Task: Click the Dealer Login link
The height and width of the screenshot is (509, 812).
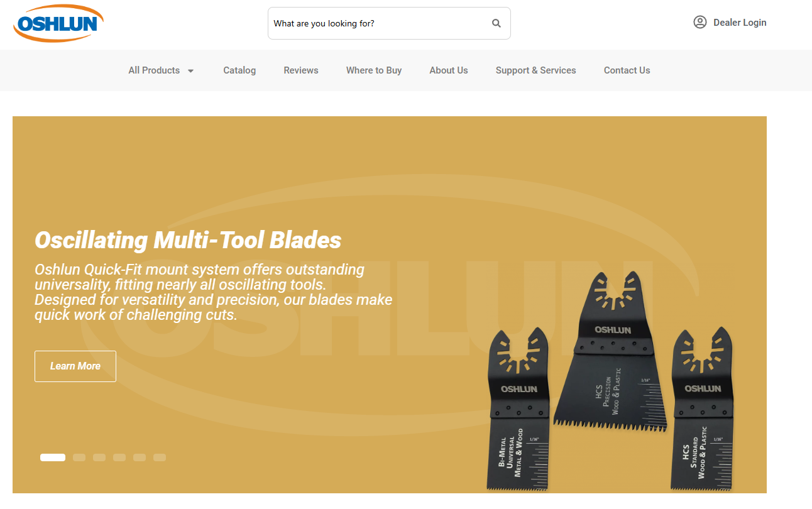Action: [x=740, y=23]
